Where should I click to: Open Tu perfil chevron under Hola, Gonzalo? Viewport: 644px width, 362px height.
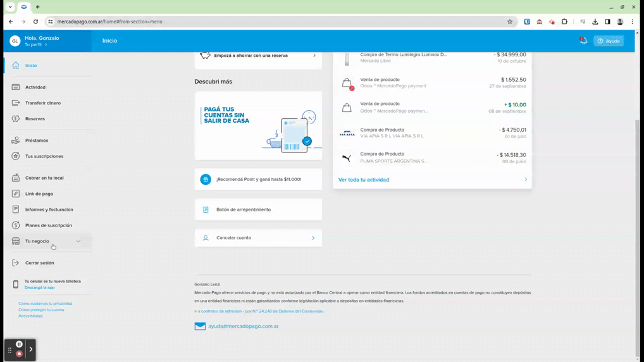coord(46,45)
